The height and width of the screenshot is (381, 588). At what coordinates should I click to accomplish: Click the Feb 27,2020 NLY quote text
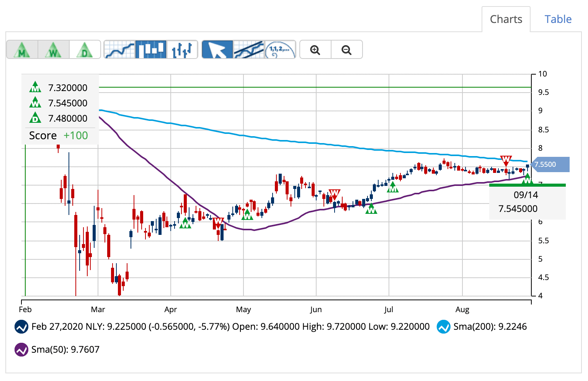click(x=230, y=327)
